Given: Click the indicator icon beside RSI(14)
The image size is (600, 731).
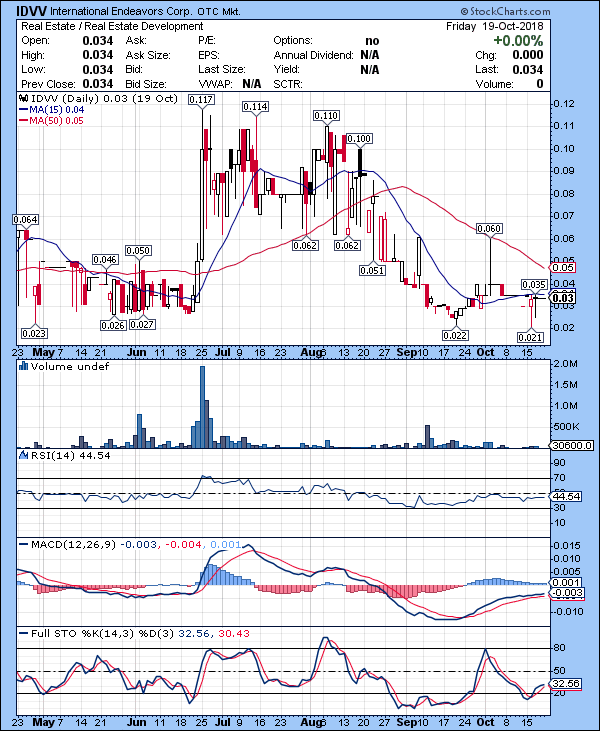Looking at the screenshot, I should (x=23, y=455).
